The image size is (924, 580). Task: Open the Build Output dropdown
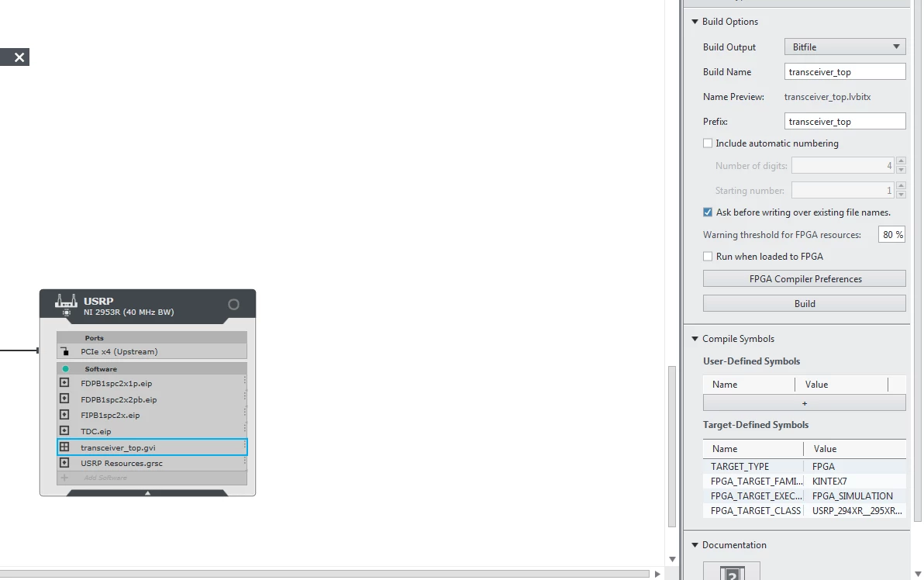pos(845,47)
